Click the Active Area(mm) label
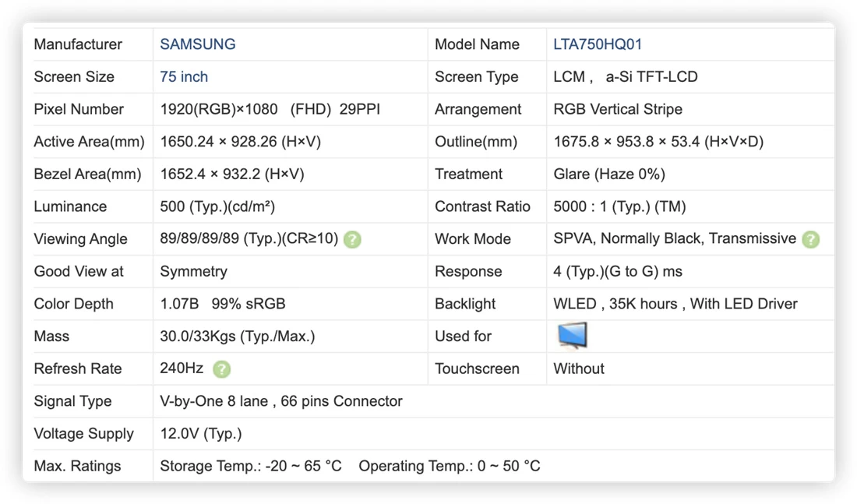Screen dimensions: 857x504 tap(89, 142)
